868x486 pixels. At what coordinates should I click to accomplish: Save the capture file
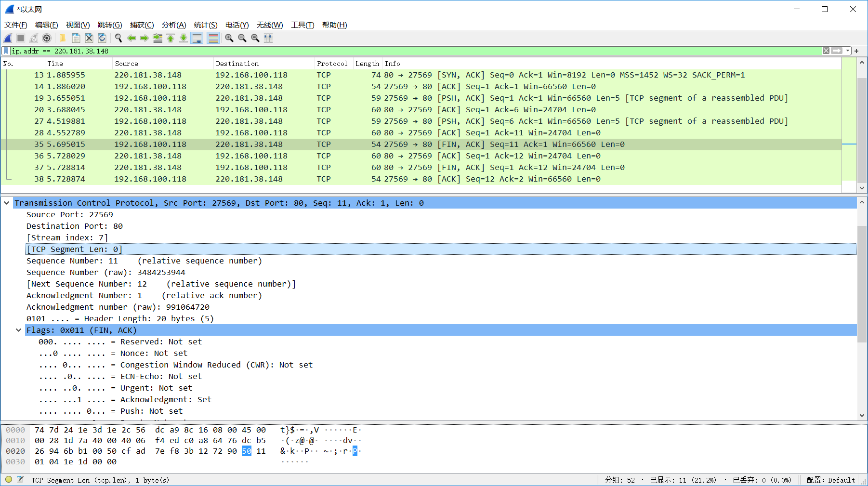76,38
